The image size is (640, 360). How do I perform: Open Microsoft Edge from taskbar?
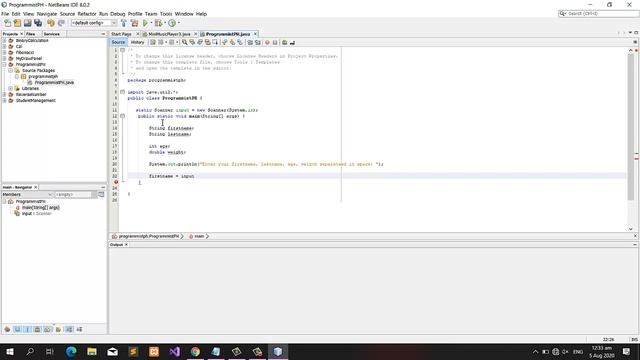click(x=71, y=351)
